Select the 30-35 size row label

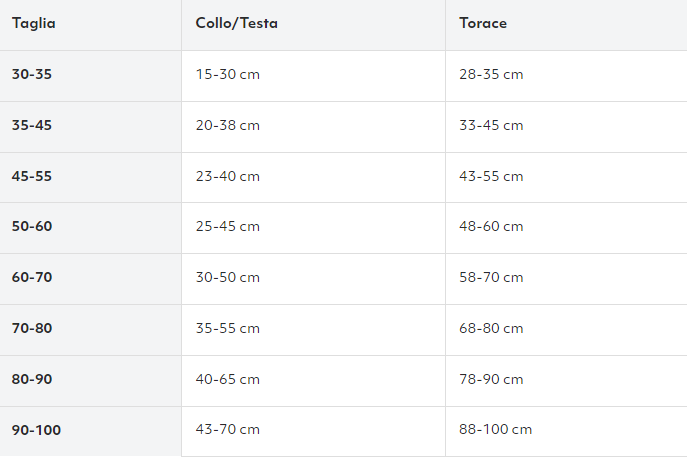32,74
